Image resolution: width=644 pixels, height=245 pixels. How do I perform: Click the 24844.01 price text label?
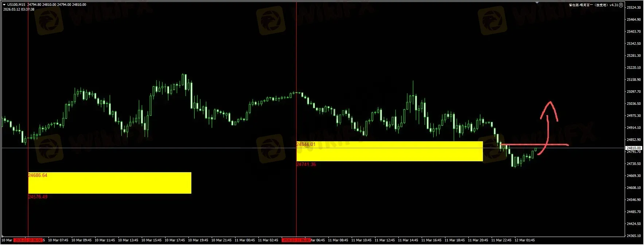(306, 144)
